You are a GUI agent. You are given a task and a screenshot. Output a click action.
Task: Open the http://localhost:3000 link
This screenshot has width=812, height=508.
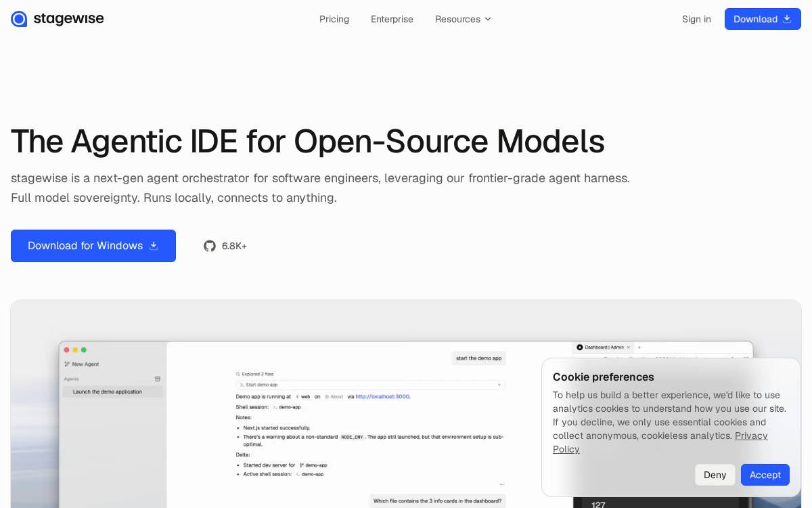click(x=382, y=396)
